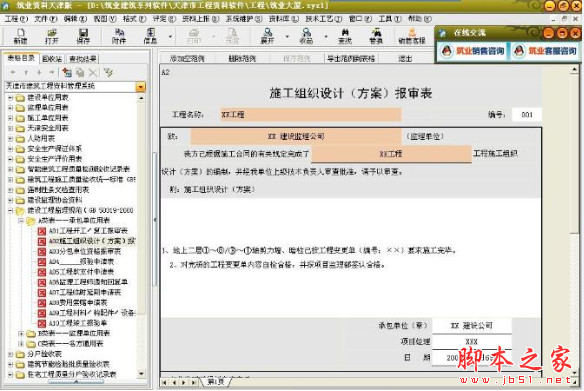
Task: Expand the 监理单位用表 folder
Action: (11, 108)
